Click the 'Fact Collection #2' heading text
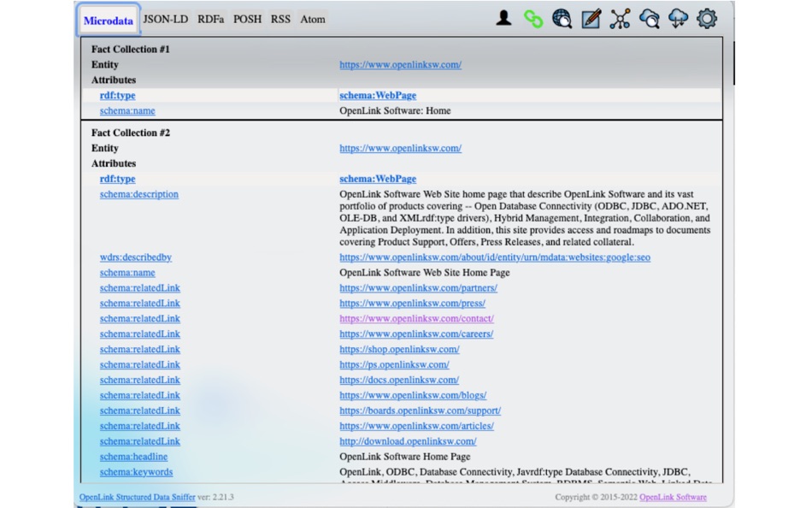812x508 pixels. coord(131,133)
